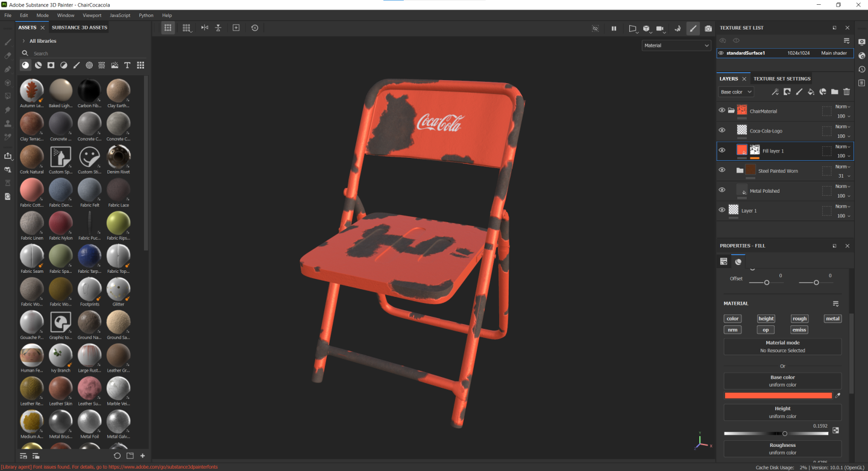Expand All libraries tree
868x471 pixels.
24,41
